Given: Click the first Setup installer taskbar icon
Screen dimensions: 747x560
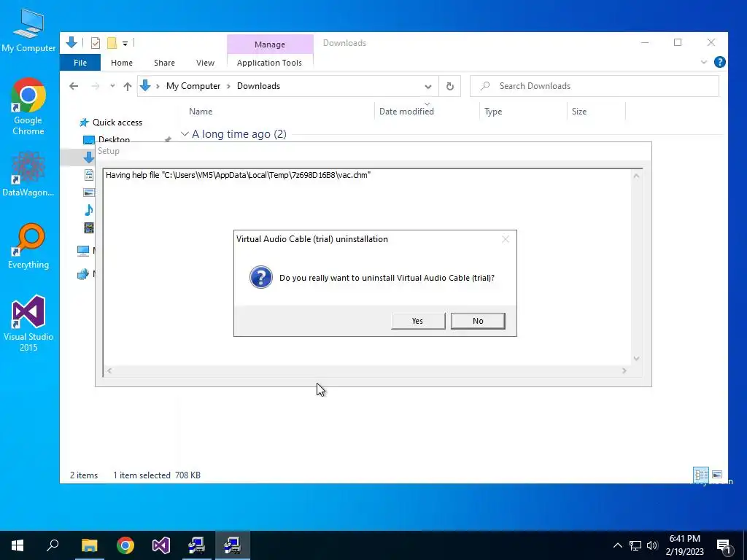Looking at the screenshot, I should click(x=197, y=545).
